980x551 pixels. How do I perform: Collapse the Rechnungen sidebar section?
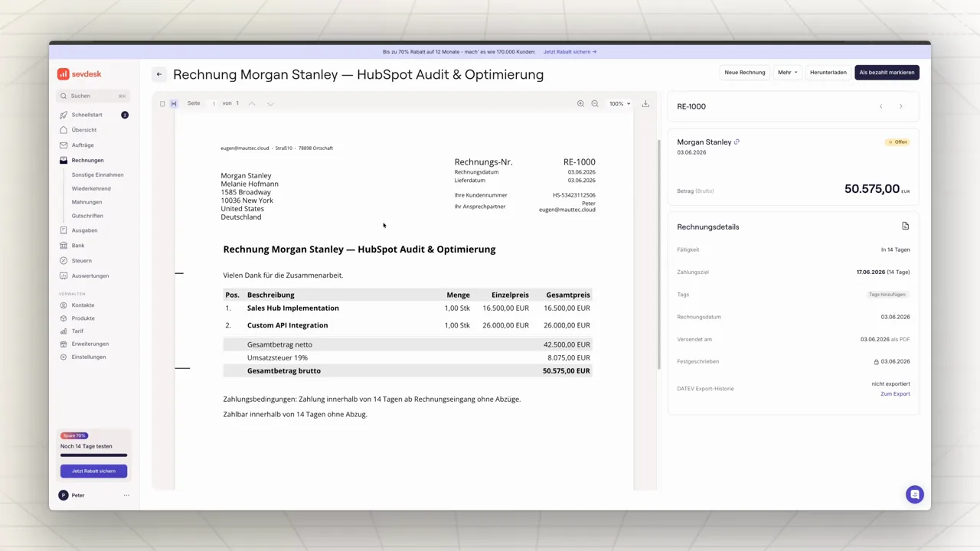(x=87, y=161)
